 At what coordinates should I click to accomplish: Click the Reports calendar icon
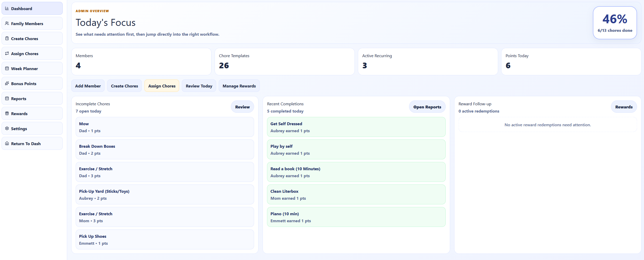(7, 99)
